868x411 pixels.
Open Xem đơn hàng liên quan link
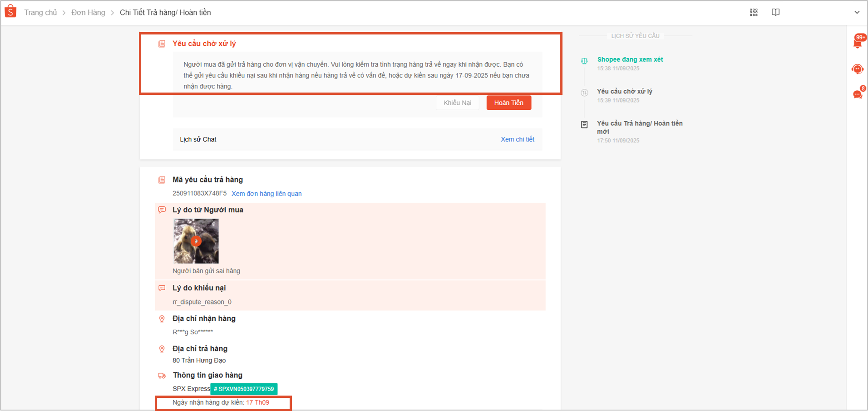coord(266,194)
